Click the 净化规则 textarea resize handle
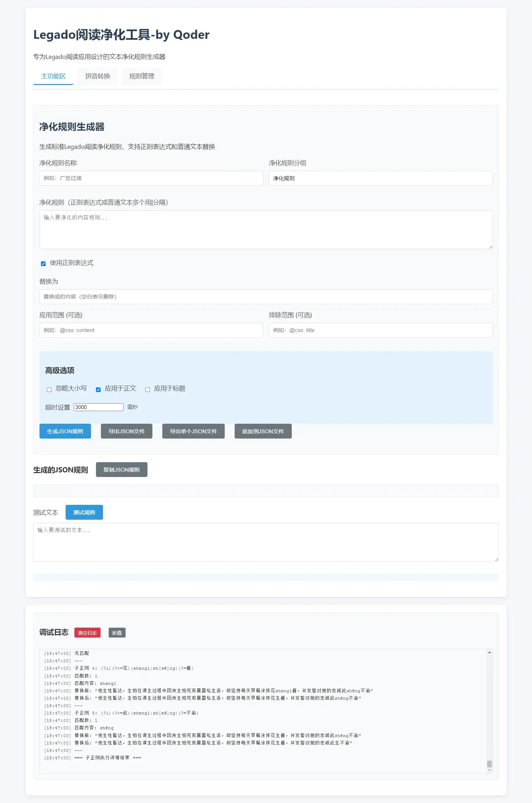 point(490,247)
